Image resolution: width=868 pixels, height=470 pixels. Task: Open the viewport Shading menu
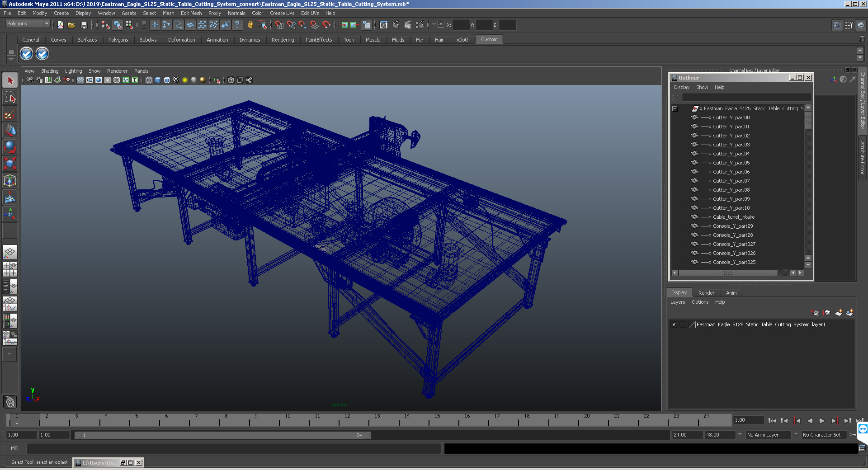click(x=50, y=71)
